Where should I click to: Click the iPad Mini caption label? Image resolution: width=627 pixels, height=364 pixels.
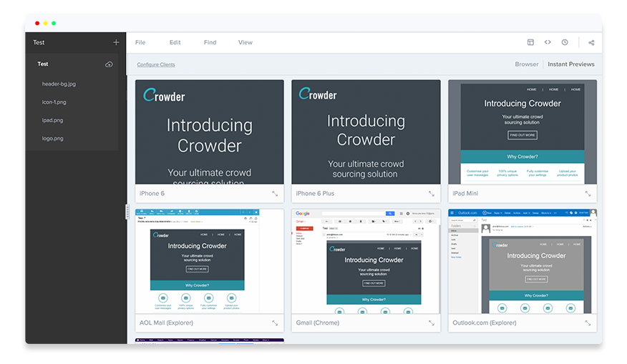click(465, 193)
